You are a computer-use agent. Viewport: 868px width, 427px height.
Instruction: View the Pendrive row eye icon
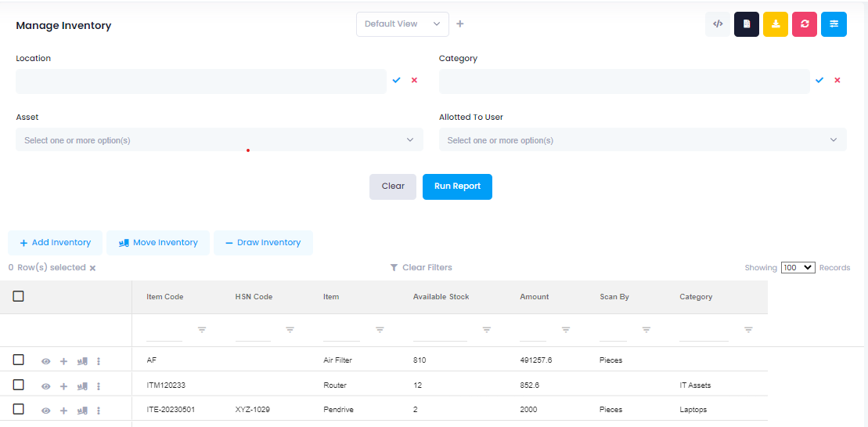pos(46,411)
